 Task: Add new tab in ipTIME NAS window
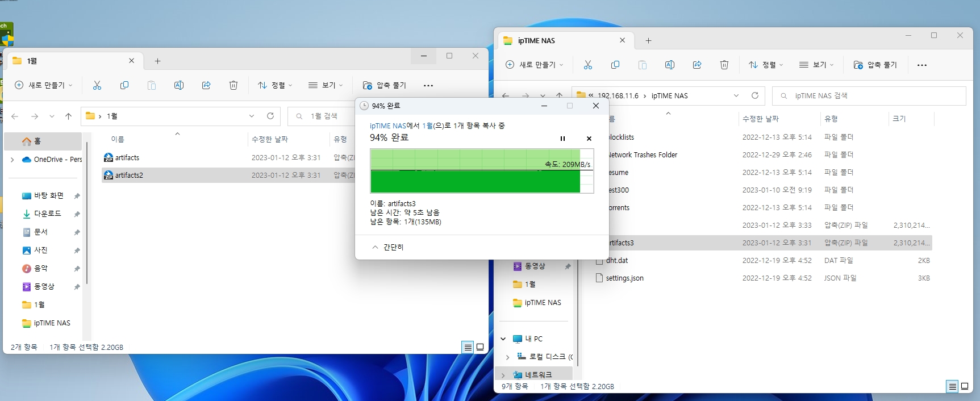(648, 40)
